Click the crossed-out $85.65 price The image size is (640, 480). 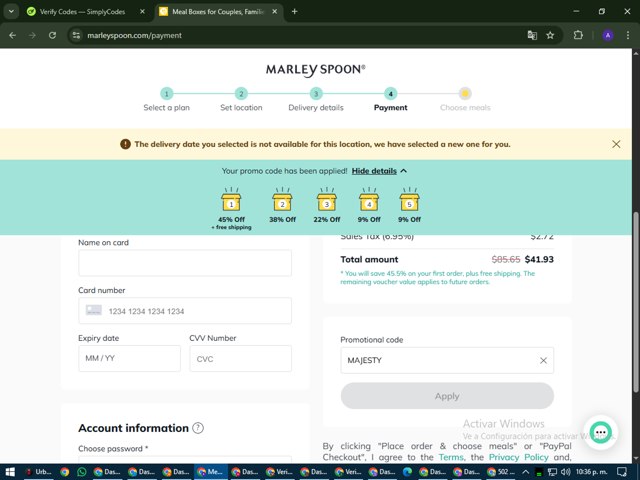point(506,259)
